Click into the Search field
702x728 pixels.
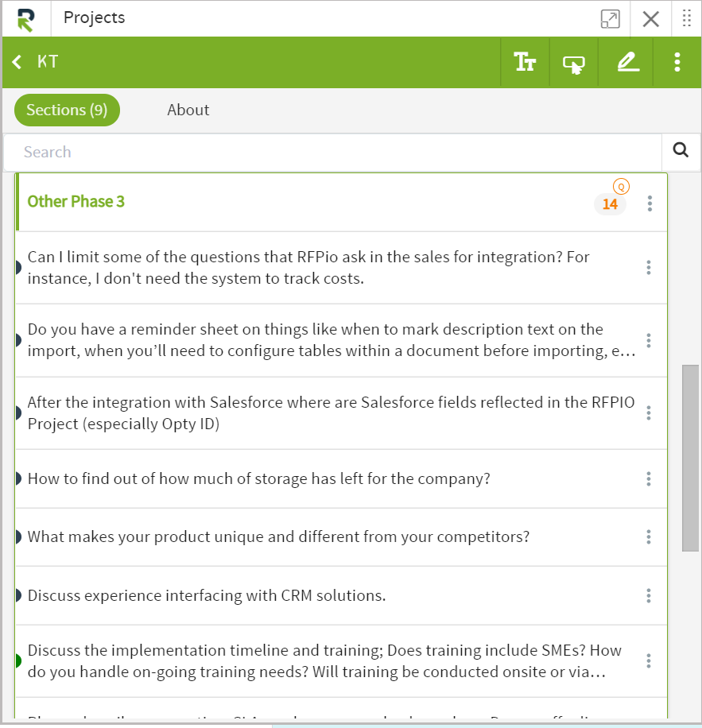tap(332, 153)
